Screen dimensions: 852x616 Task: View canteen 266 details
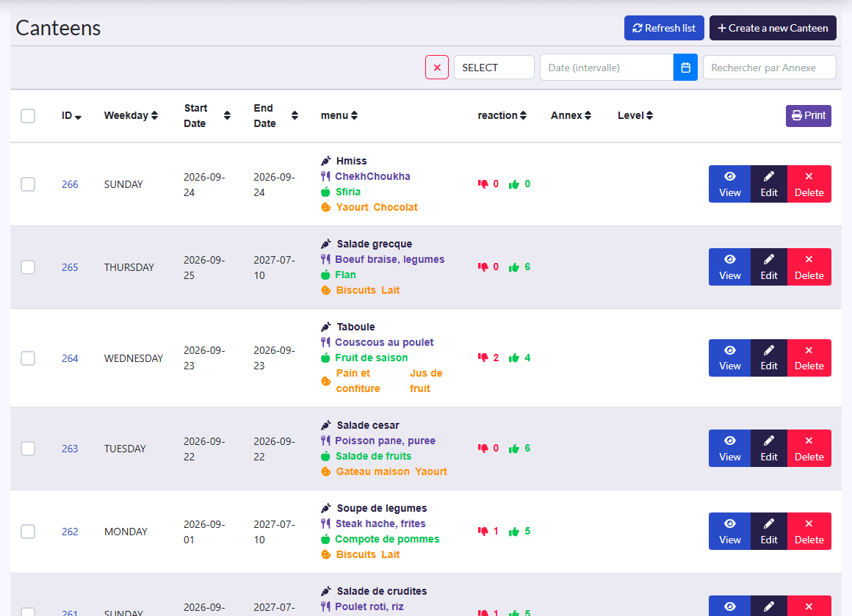730,184
